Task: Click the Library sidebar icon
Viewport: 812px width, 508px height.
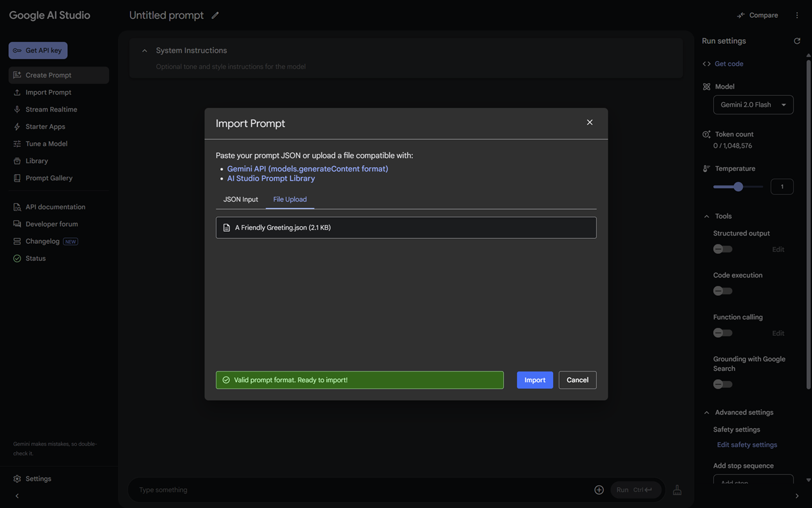Action: coord(17,161)
